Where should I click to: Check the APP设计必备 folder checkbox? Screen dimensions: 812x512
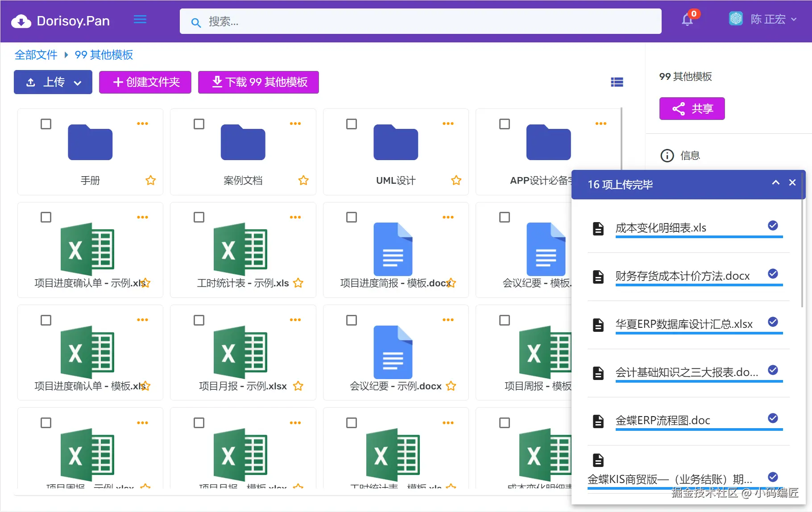tap(505, 124)
